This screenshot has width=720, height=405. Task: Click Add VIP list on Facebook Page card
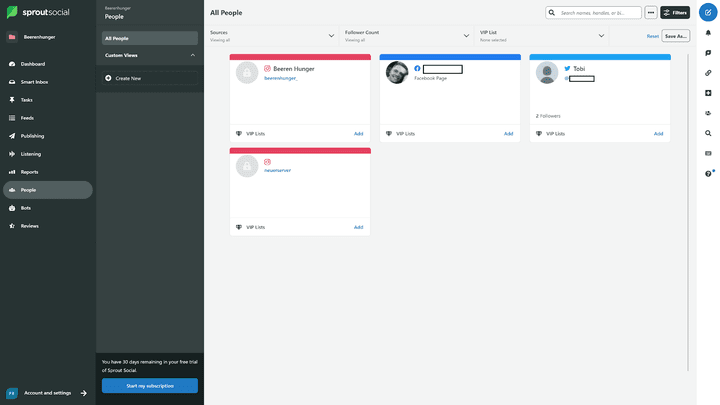[x=508, y=134]
